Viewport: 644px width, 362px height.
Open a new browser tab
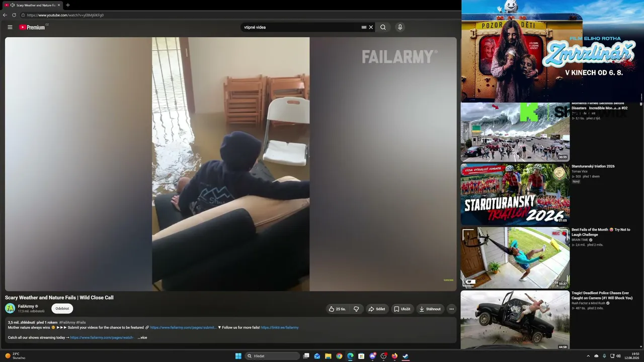click(68, 5)
